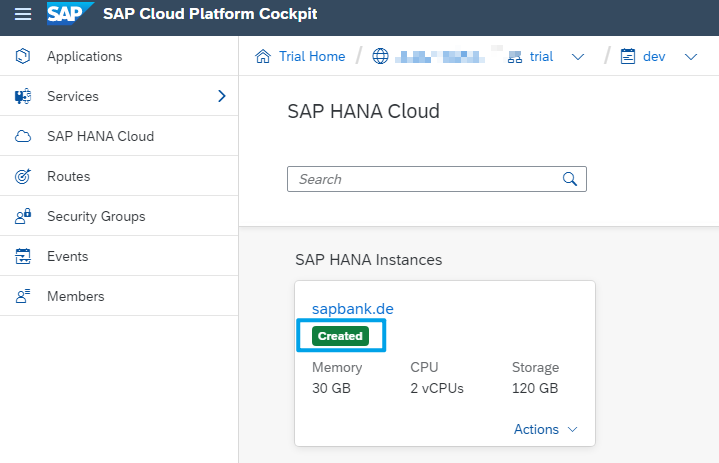Open Routes in the sidebar
719x463 pixels.
pos(119,176)
